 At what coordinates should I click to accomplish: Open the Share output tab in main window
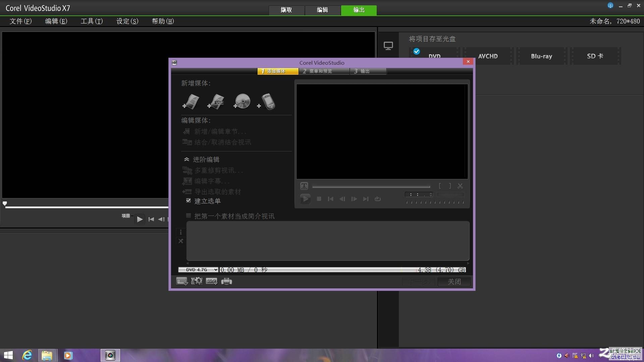pos(359,10)
